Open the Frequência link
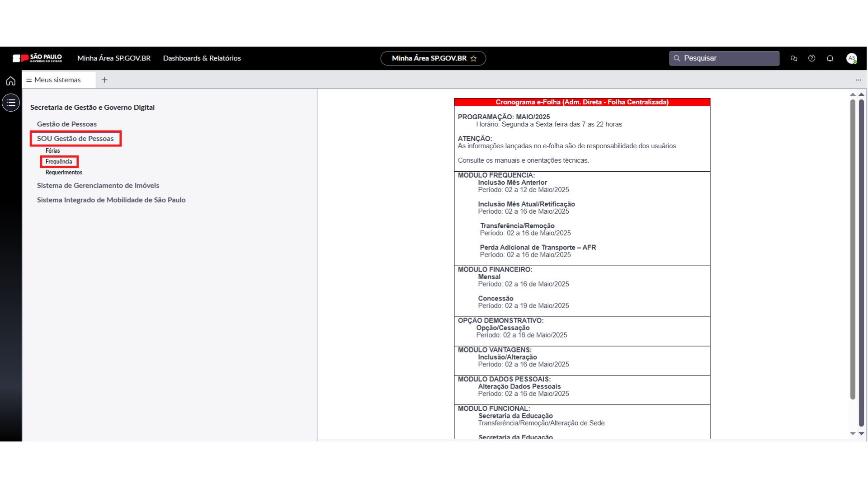The image size is (868, 488). 59,162
